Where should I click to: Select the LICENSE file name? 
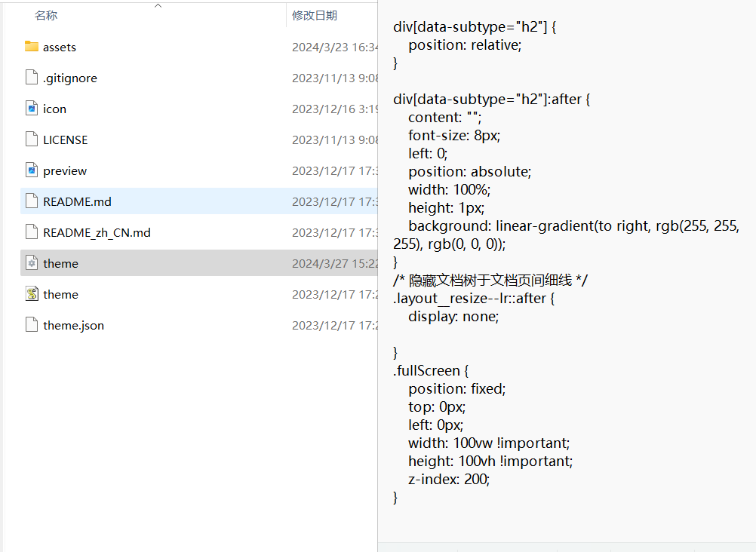click(65, 140)
